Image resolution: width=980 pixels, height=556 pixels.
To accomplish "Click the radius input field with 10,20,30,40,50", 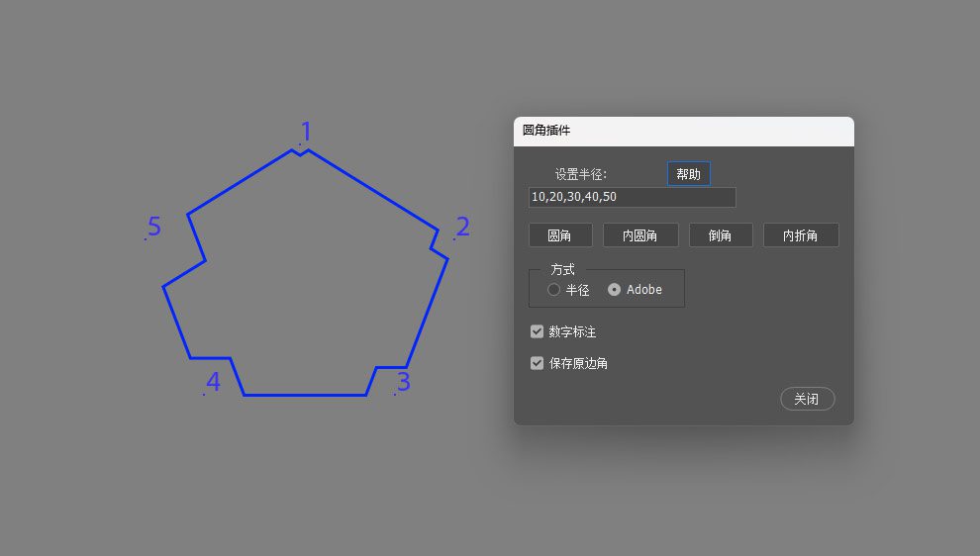I will click(x=632, y=197).
